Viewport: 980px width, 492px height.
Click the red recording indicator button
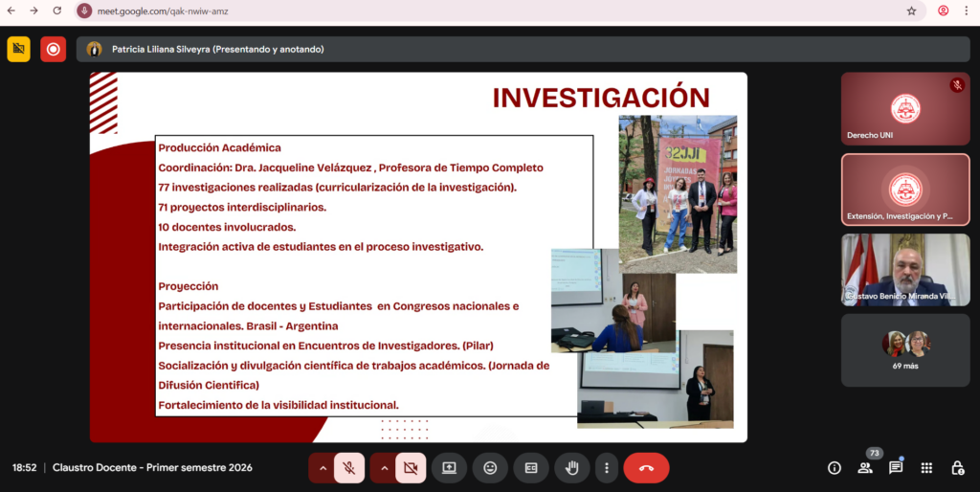pyautogui.click(x=53, y=49)
